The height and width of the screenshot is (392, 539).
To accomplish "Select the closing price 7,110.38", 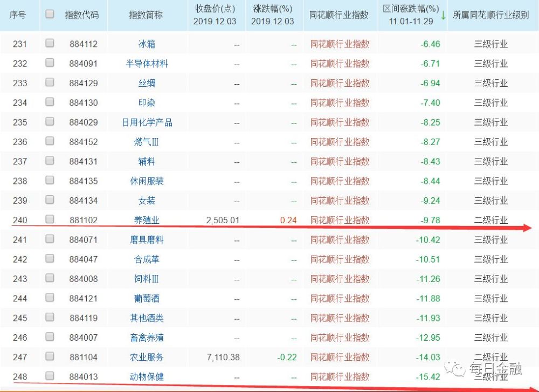I will coord(223,357).
